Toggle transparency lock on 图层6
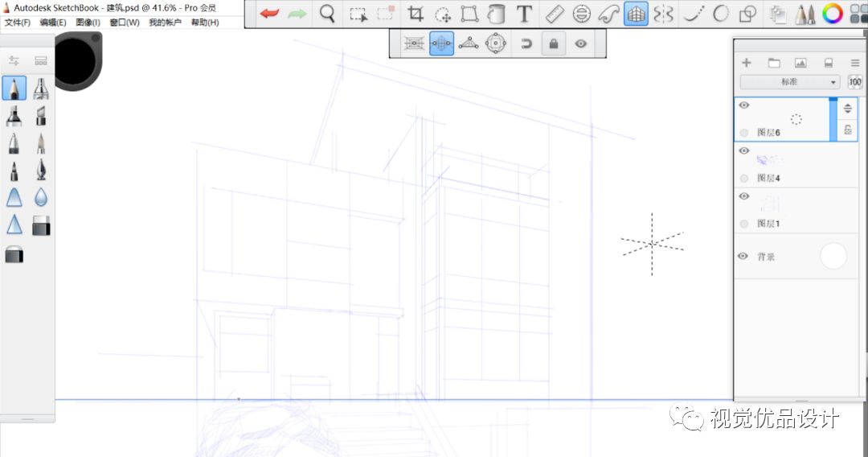Screen dimensions: 868x457 [x=848, y=130]
